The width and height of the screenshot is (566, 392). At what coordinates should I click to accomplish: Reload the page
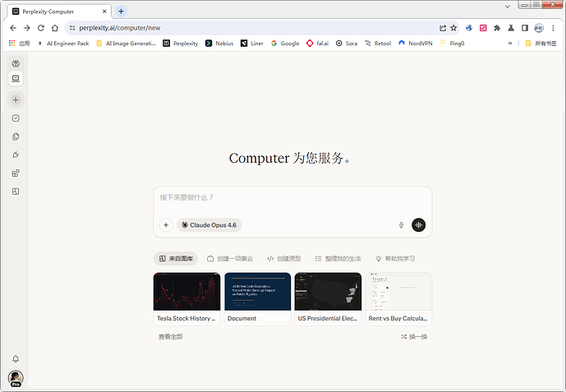(x=41, y=28)
